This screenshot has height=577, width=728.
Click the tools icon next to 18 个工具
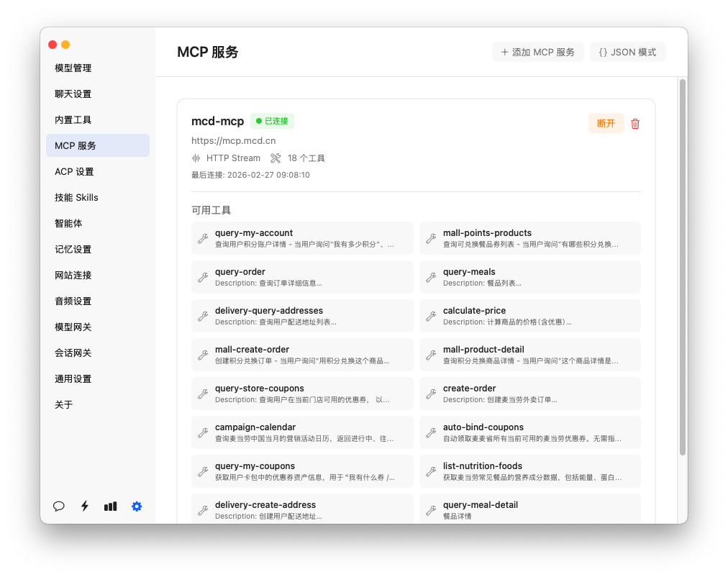(276, 158)
